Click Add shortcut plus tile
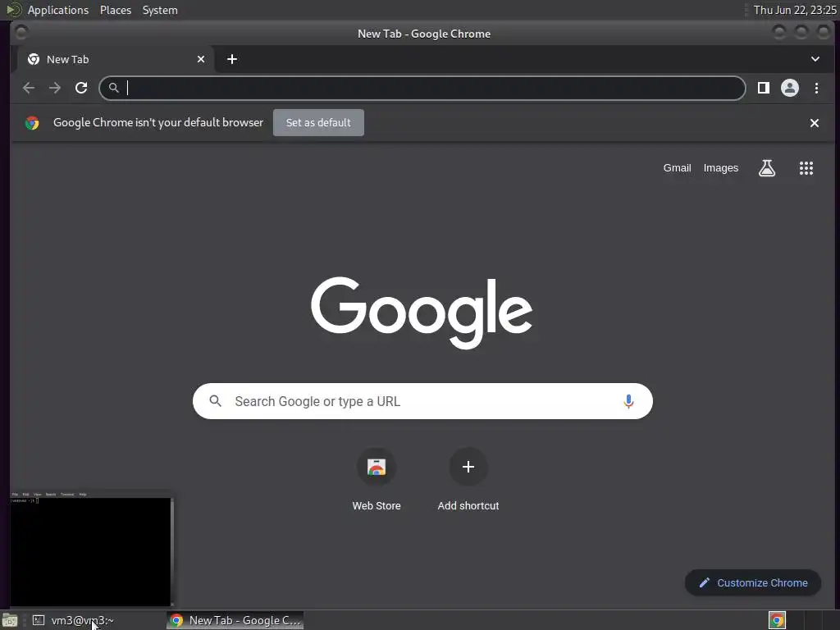 pos(468,479)
